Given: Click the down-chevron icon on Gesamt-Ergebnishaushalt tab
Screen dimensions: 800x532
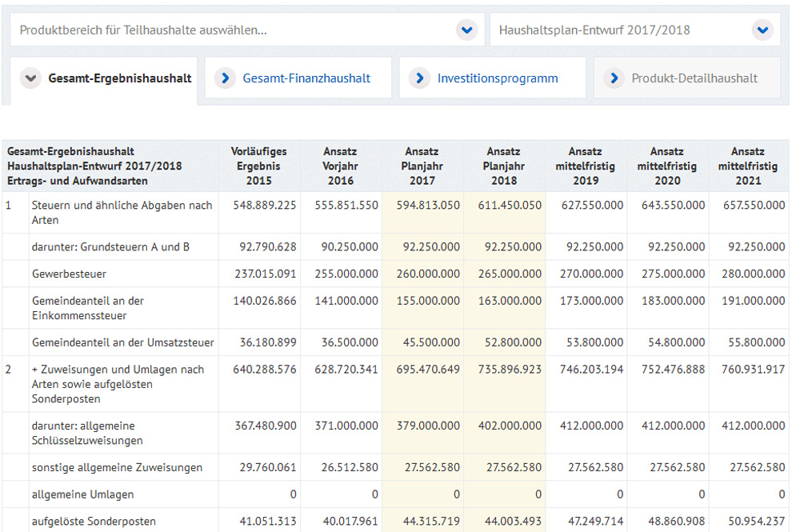Looking at the screenshot, I should pyautogui.click(x=30, y=78).
